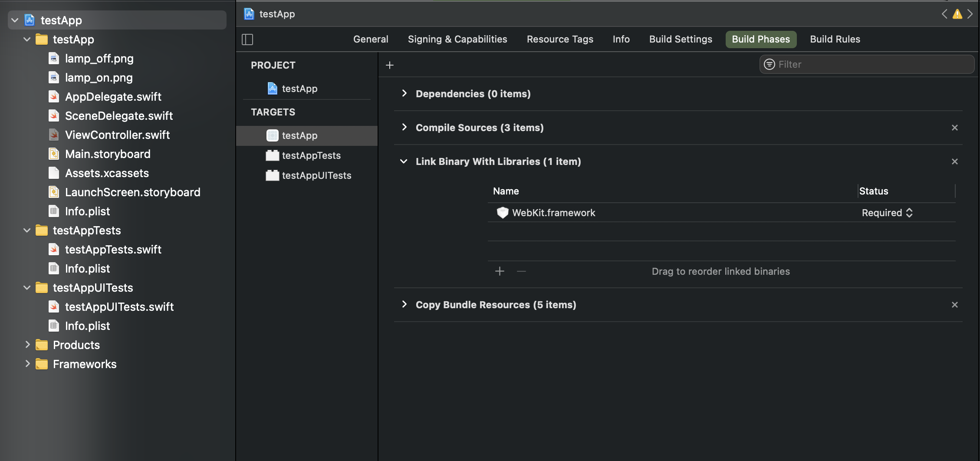980x461 pixels.
Task: Open the Build Settings tab
Action: [681, 39]
